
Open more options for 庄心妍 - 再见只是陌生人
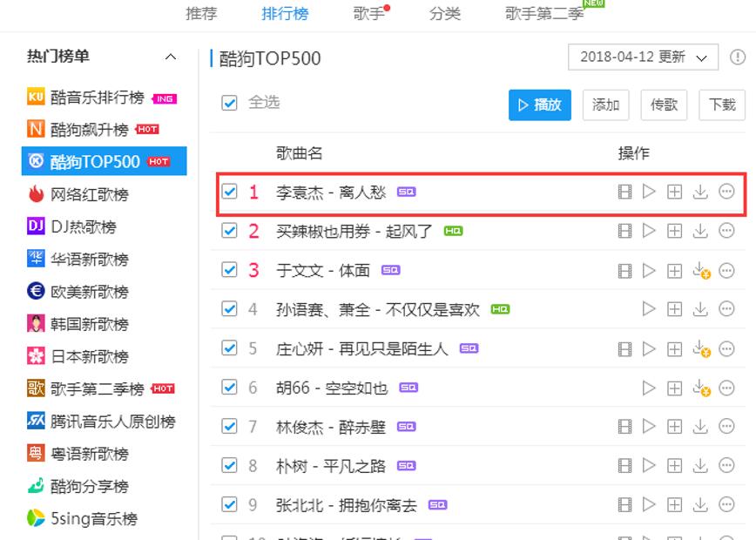[726, 348]
